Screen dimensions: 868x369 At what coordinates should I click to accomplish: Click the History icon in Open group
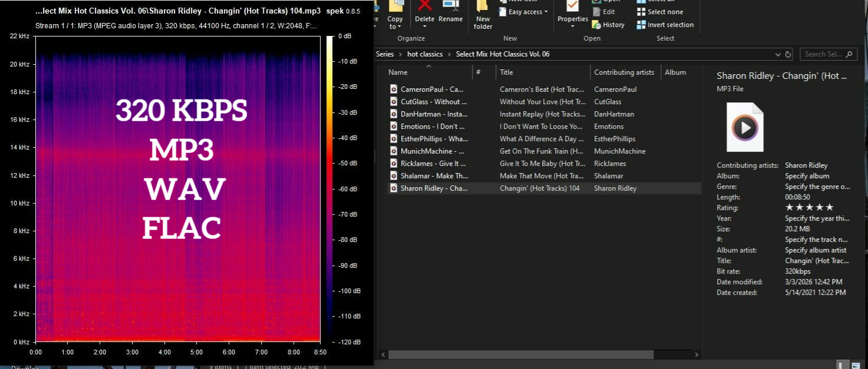pos(608,25)
